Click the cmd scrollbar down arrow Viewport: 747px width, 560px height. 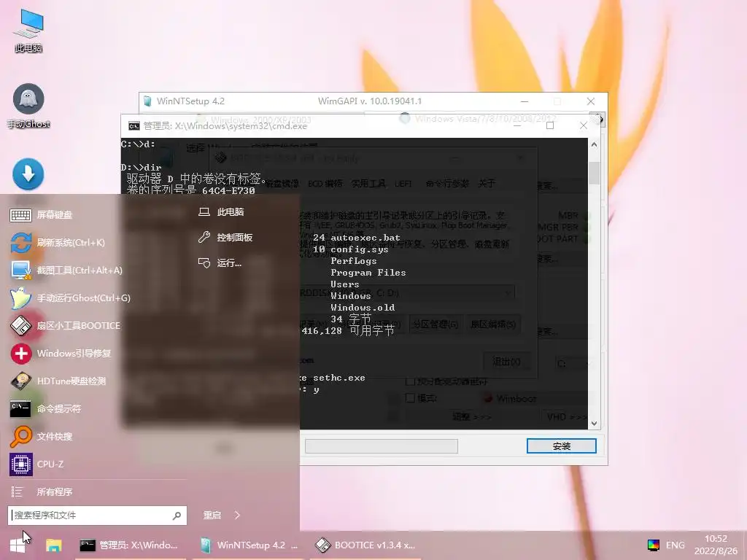594,423
